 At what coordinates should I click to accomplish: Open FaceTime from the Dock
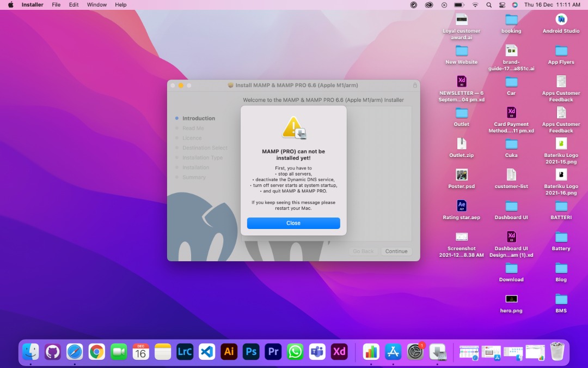click(119, 352)
